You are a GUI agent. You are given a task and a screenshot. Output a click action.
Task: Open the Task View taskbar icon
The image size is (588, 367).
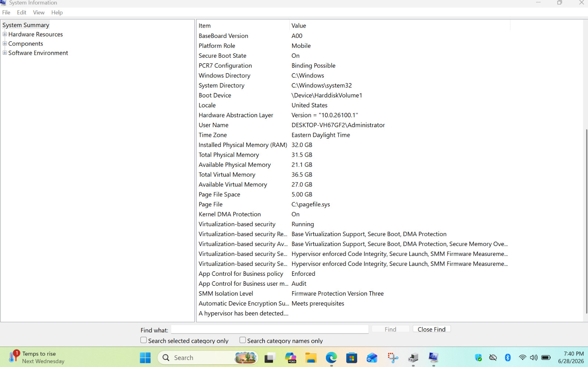pos(270,357)
